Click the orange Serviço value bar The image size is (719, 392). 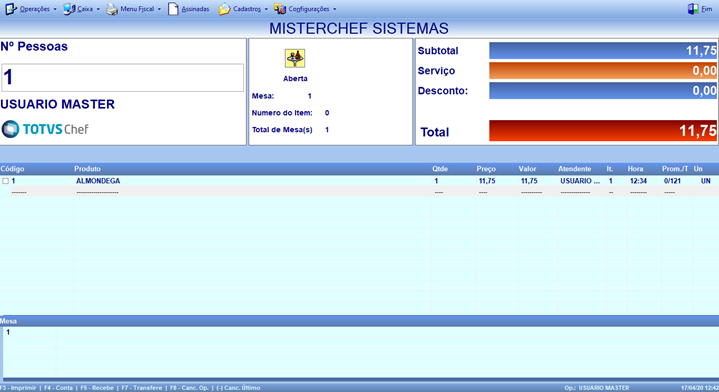tap(603, 71)
